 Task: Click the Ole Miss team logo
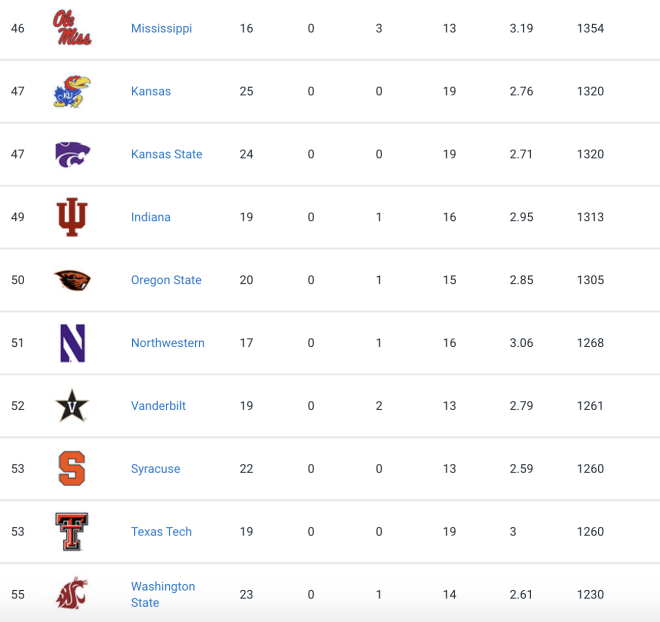pos(72,28)
